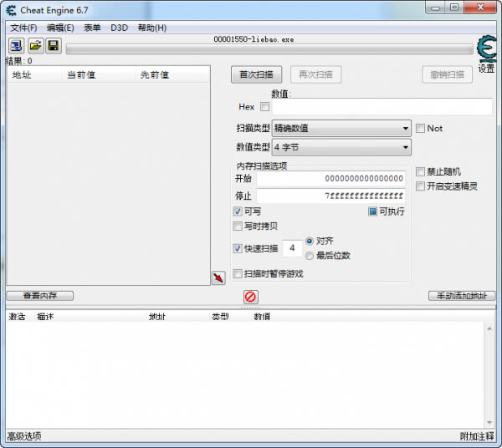Click the 停止 address field
The height and width of the screenshot is (448, 502).
pyautogui.click(x=331, y=196)
